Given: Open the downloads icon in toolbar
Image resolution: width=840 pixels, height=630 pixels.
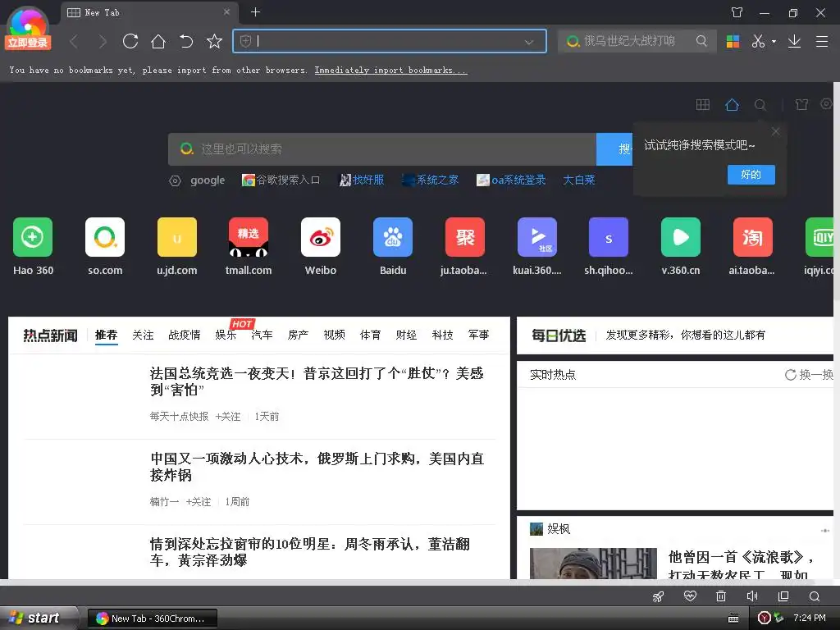Looking at the screenshot, I should [794, 41].
